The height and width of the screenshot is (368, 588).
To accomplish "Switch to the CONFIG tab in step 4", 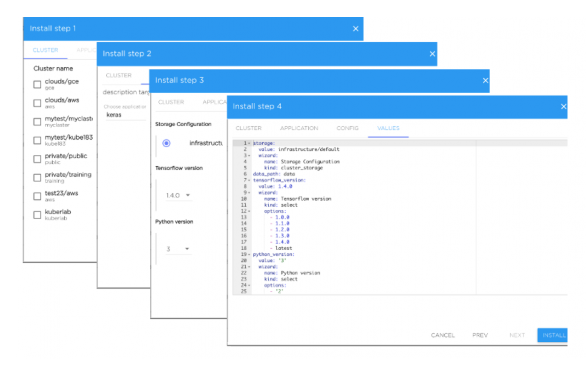I will 347,128.
